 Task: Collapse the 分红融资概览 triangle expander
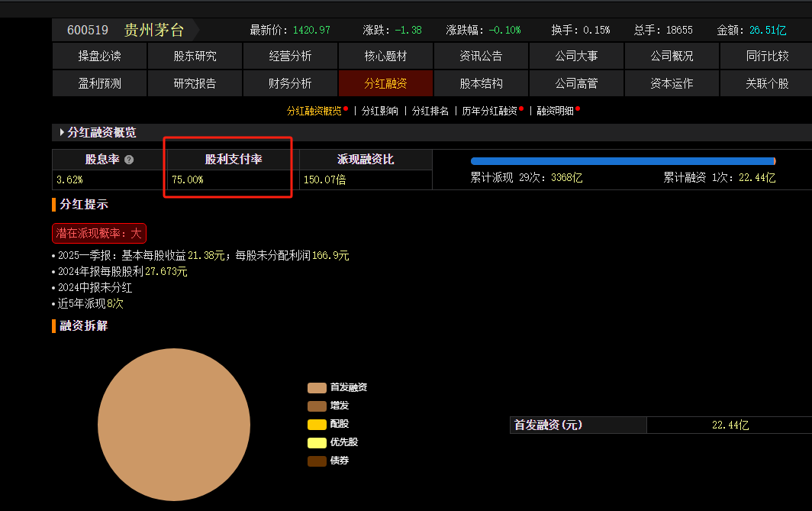click(62, 132)
